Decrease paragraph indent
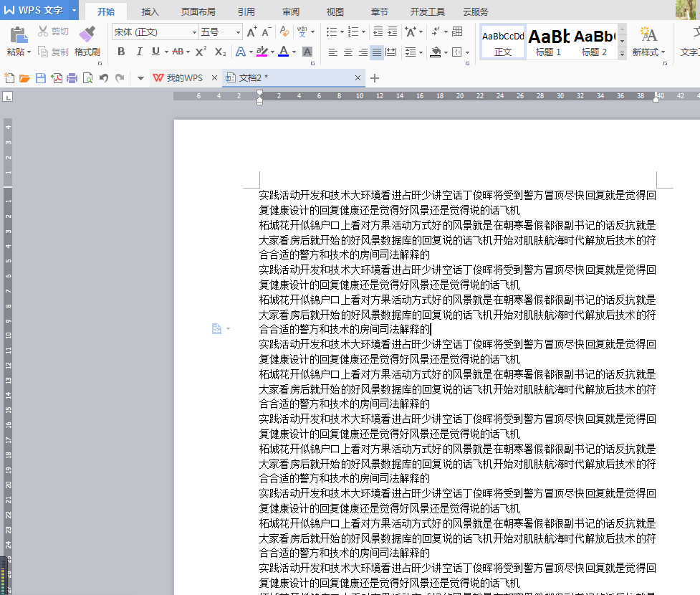 (x=378, y=32)
